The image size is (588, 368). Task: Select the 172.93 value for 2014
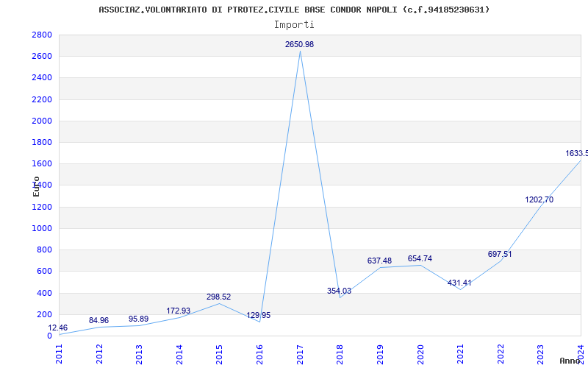[x=179, y=311]
